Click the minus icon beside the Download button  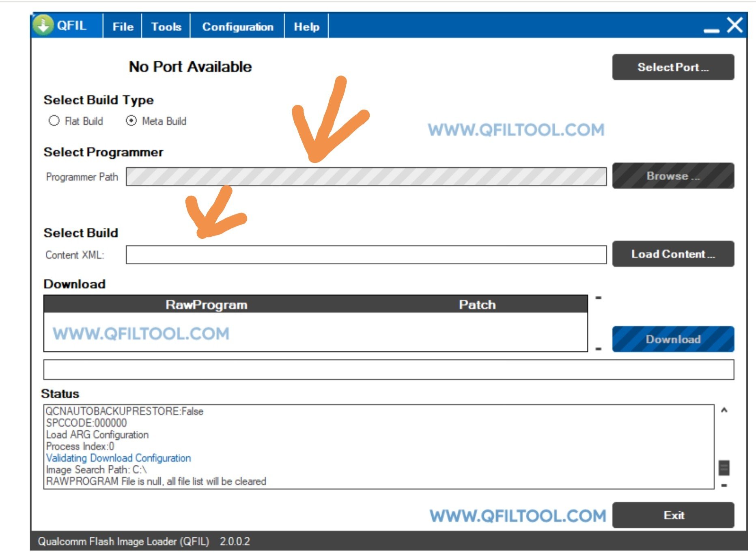point(598,348)
